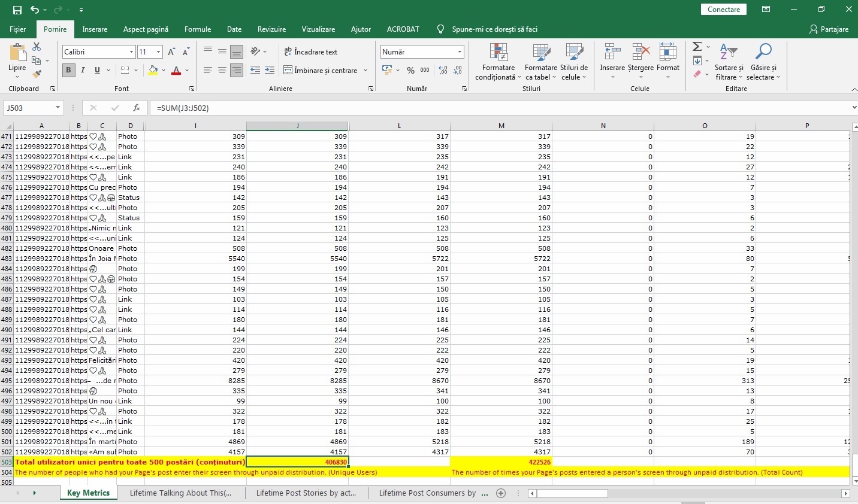Screen dimensions: 858x504
Task: Open Găsire și selectare dropdown
Action: pos(763,62)
